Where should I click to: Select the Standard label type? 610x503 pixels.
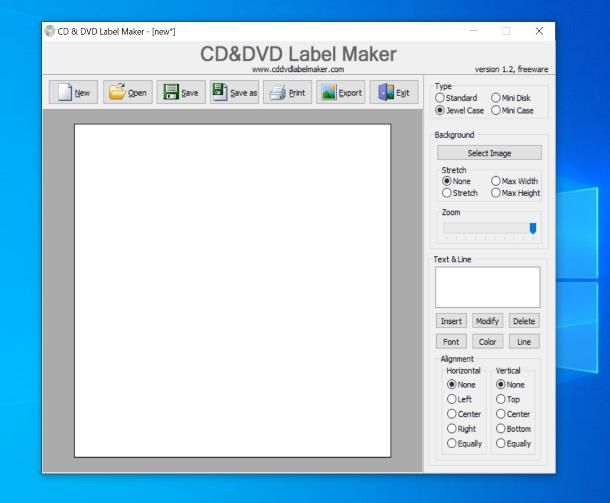pos(456,98)
